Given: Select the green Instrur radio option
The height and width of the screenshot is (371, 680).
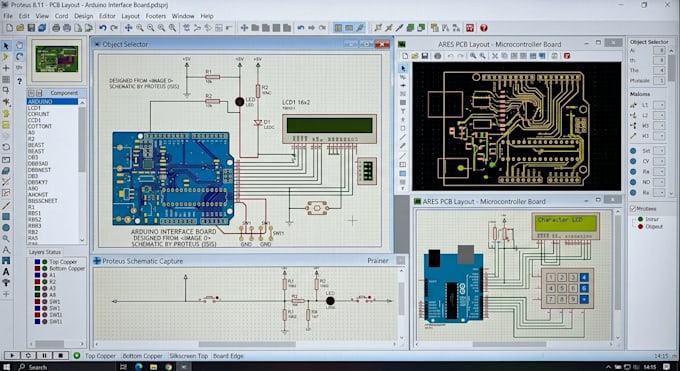Looking at the screenshot, I should (641, 219).
